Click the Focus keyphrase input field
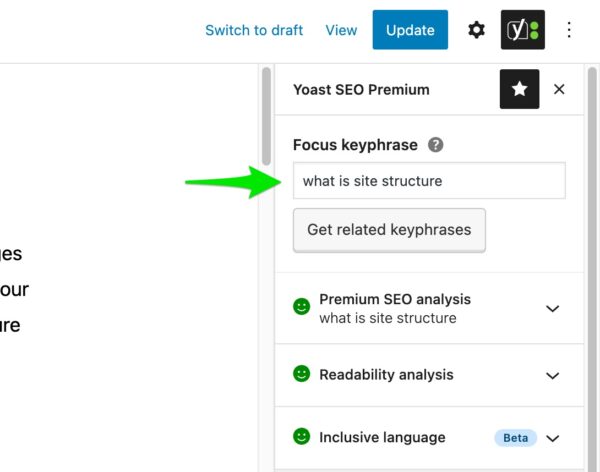This screenshot has height=472, width=600. [x=429, y=181]
